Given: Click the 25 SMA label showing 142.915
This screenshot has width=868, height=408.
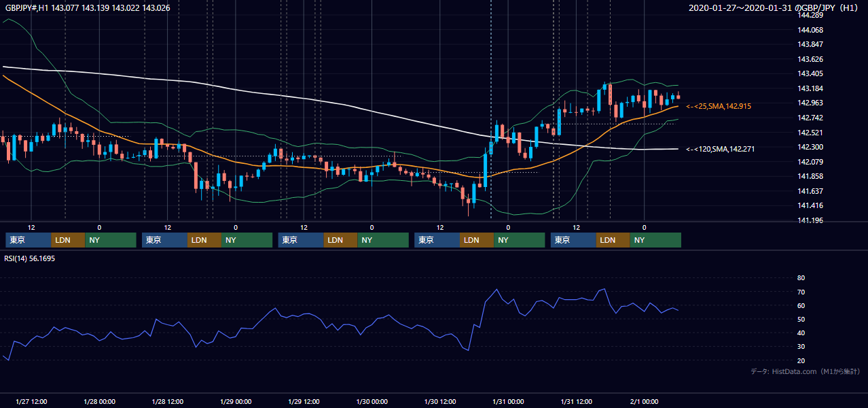Looking at the screenshot, I should (x=719, y=107).
